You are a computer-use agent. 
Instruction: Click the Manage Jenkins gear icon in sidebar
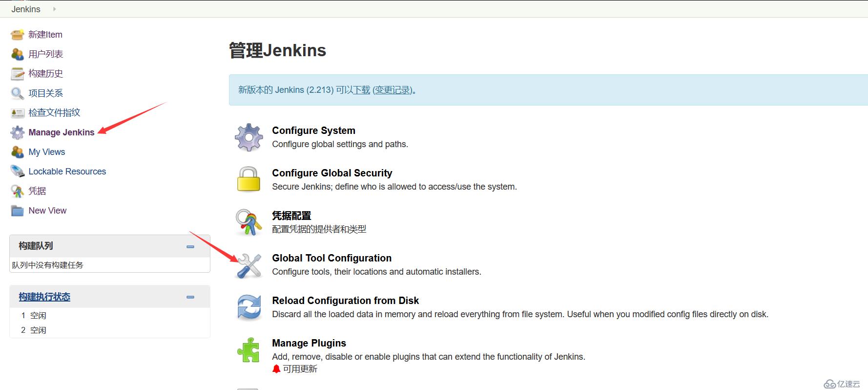pyautogui.click(x=18, y=132)
